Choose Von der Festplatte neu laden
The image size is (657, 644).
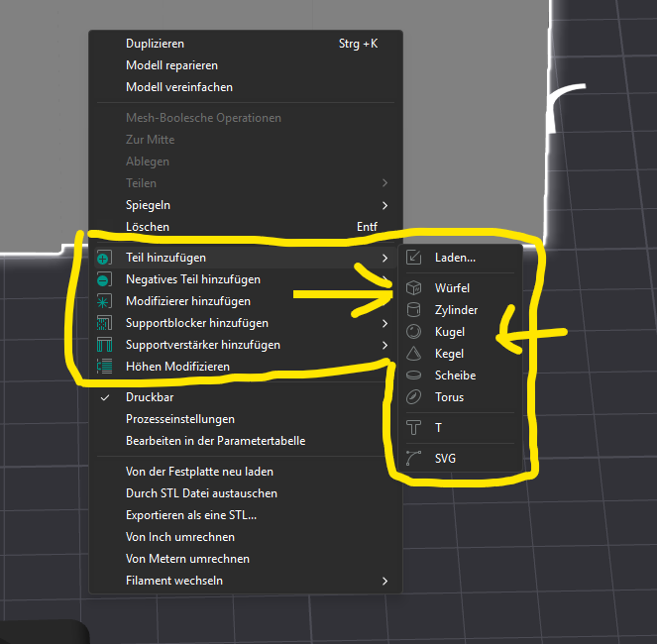pos(246,472)
